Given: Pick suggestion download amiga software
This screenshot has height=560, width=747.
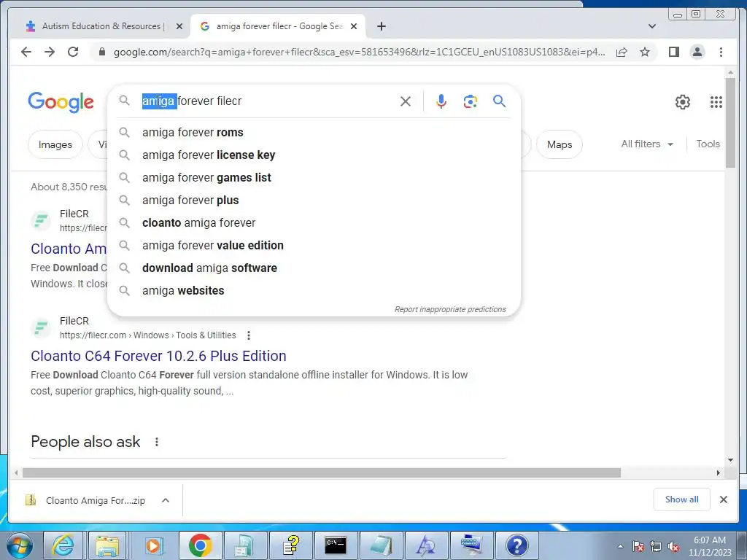Looking at the screenshot, I should coord(314,268).
